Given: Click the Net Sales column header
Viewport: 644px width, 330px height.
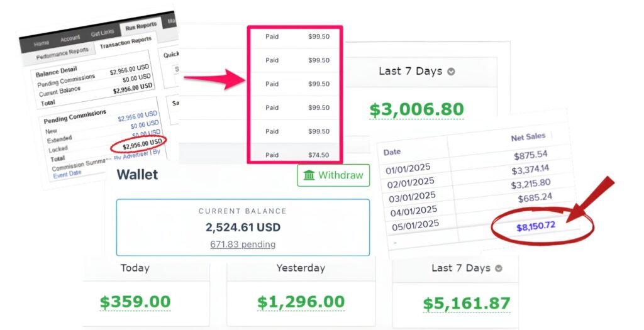Looking at the screenshot, I should tap(528, 137).
